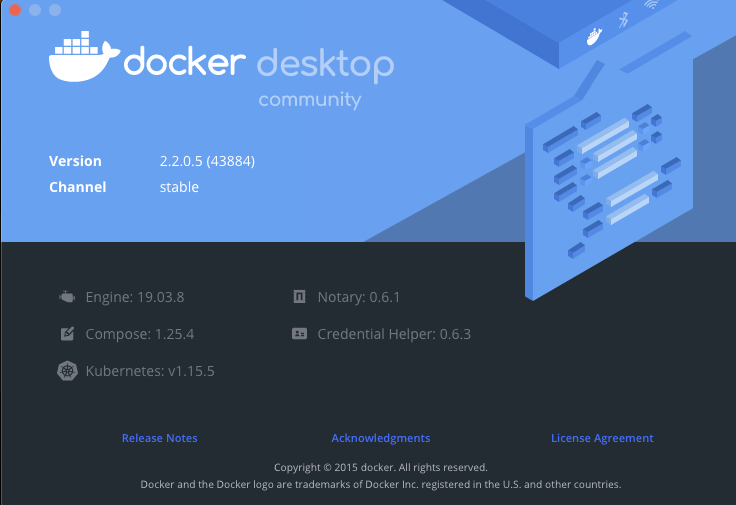Image resolution: width=736 pixels, height=505 pixels.
Task: Click 'Compose: 1.25.4' text
Action: tap(139, 334)
